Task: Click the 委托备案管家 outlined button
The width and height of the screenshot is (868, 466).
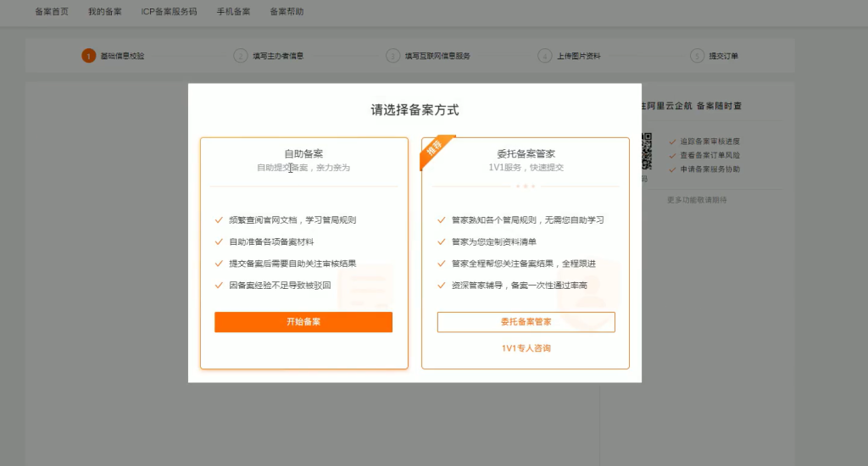Action: tap(526, 322)
